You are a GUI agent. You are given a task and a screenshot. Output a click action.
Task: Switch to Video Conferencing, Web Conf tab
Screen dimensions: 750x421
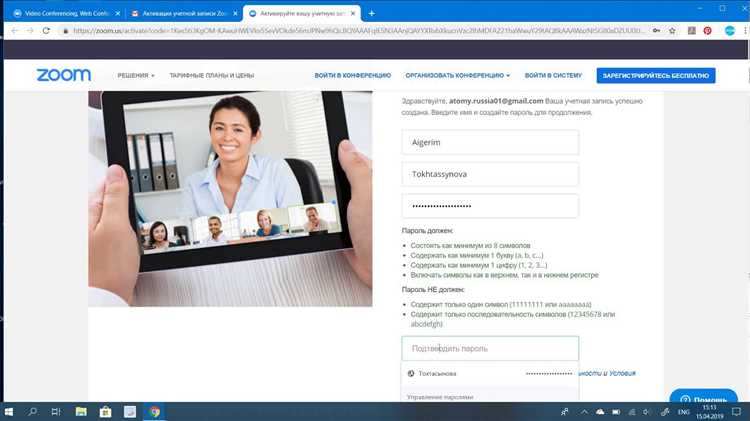click(66, 13)
